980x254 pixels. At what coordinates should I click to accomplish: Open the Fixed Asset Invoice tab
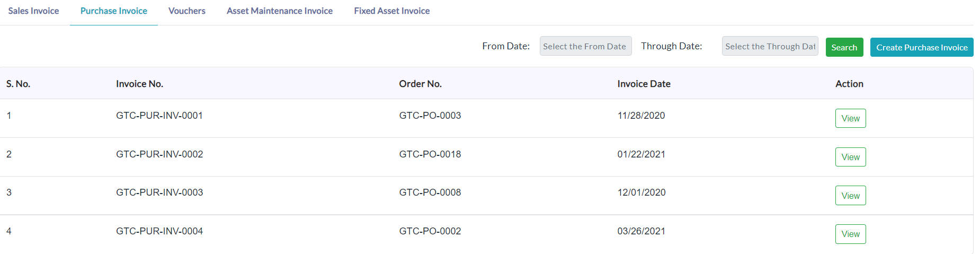tap(392, 11)
